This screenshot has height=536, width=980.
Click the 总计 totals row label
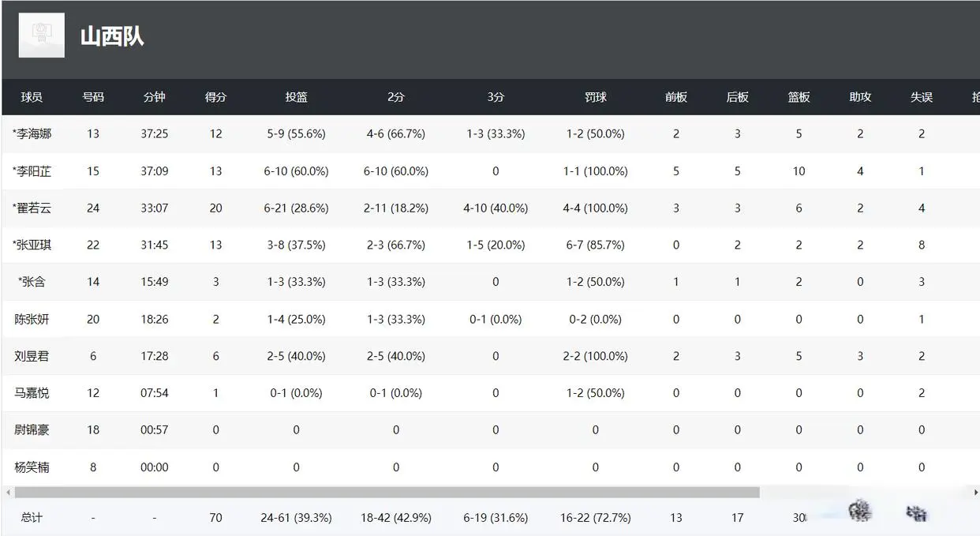coord(32,518)
